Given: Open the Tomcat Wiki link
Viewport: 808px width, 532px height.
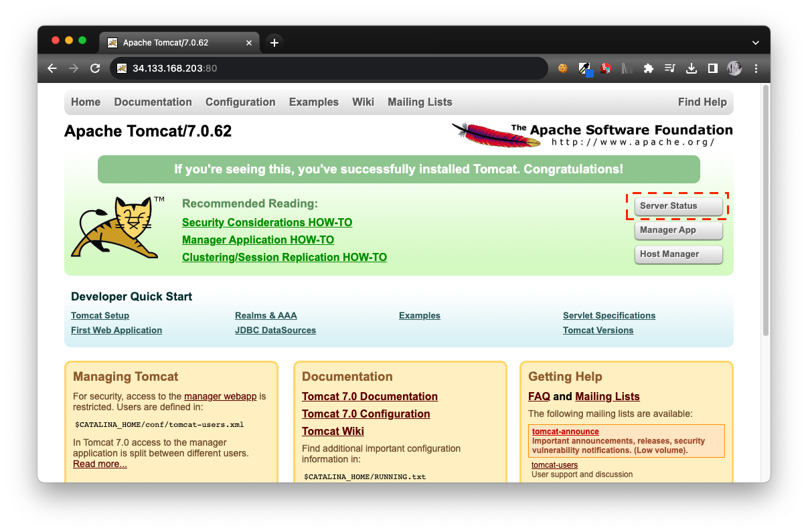Looking at the screenshot, I should click(x=333, y=432).
